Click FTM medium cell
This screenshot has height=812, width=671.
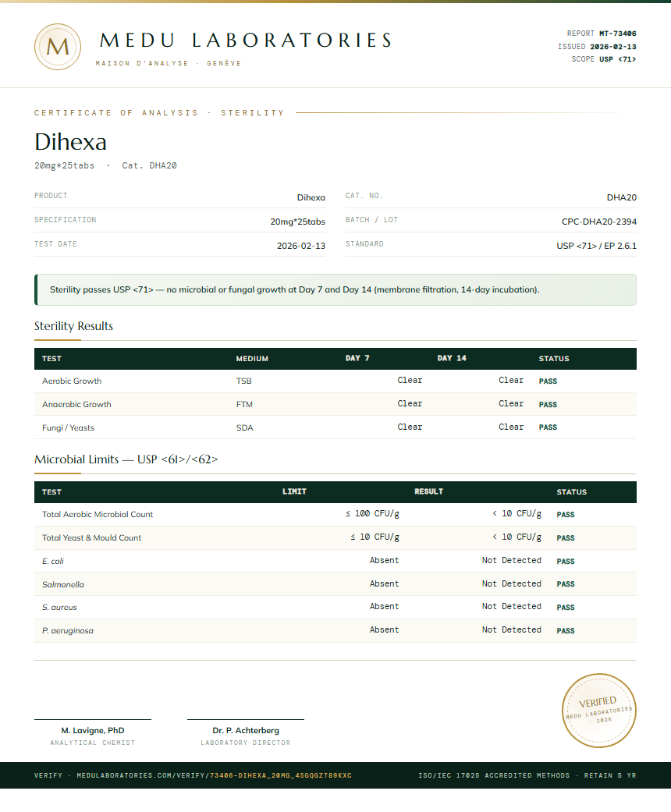[x=244, y=405]
